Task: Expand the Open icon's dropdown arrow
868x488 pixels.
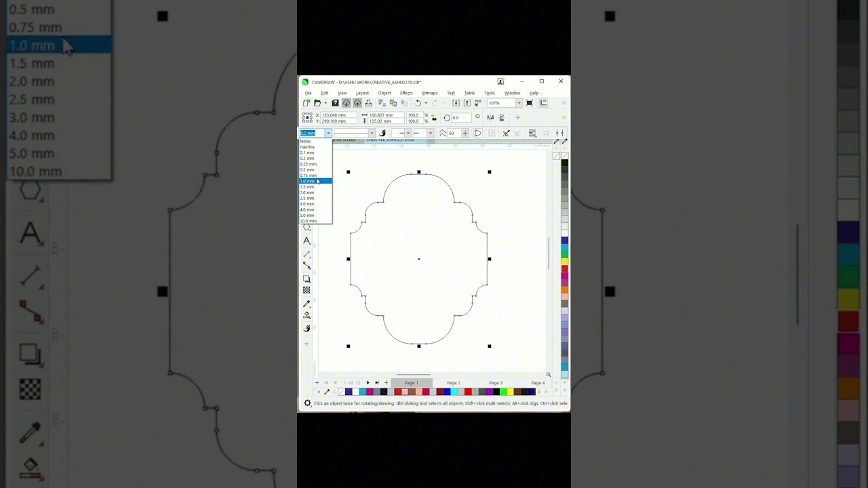Action: click(325, 103)
